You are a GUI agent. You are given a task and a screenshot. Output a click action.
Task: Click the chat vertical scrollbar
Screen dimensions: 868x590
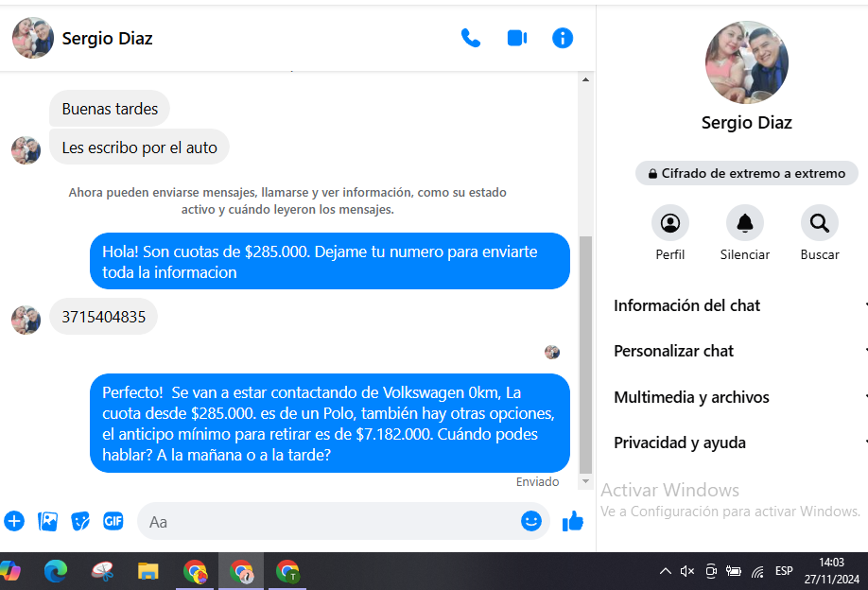(x=585, y=350)
